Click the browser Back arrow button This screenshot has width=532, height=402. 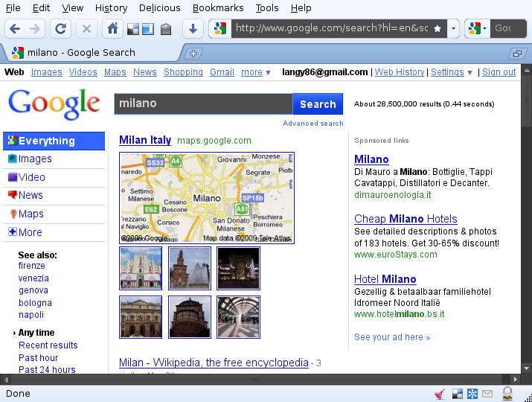point(15,28)
